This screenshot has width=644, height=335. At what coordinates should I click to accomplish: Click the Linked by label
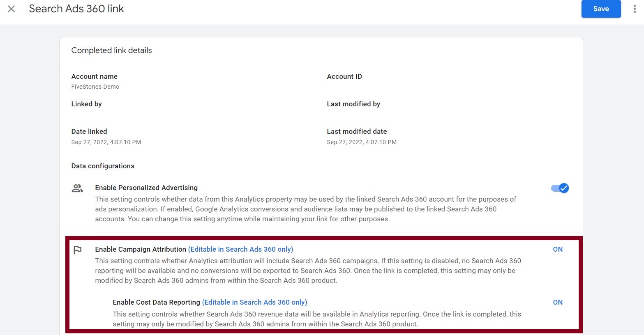86,104
